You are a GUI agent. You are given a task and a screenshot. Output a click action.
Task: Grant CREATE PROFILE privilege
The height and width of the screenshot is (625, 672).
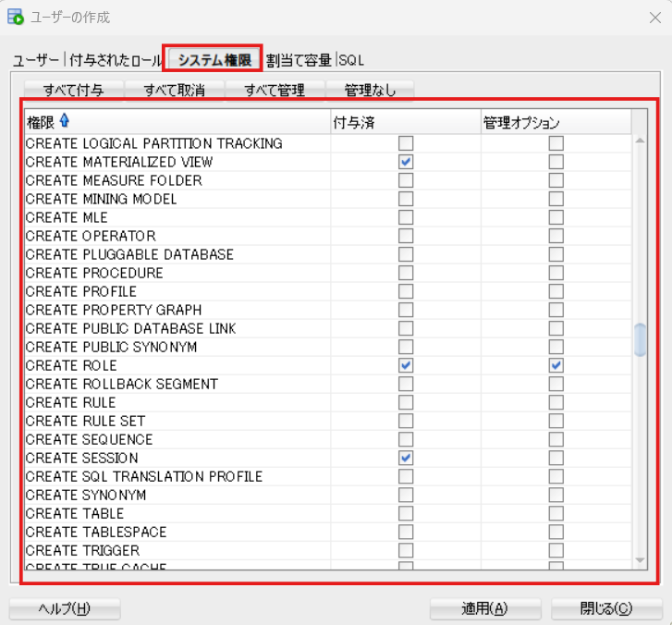[x=406, y=291]
